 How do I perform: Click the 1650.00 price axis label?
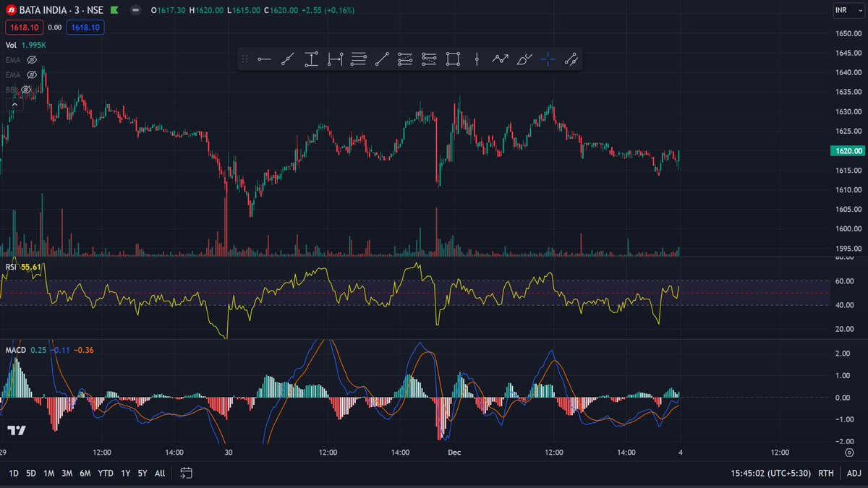[x=847, y=33]
